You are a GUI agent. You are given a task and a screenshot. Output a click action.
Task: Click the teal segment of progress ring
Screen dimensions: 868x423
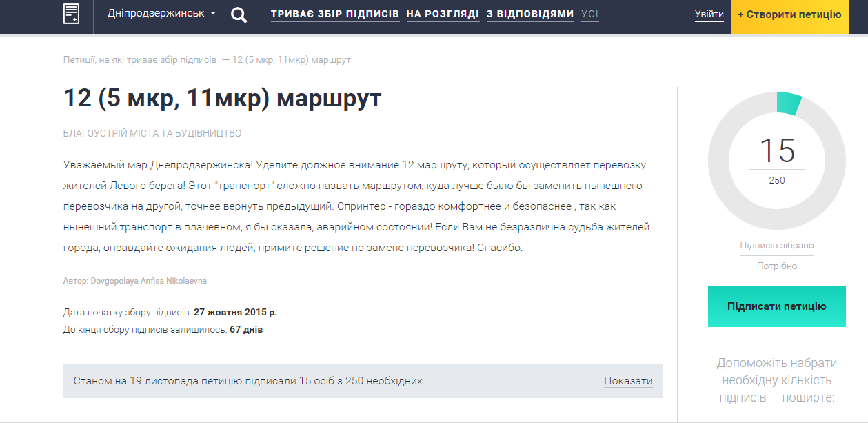click(789, 103)
